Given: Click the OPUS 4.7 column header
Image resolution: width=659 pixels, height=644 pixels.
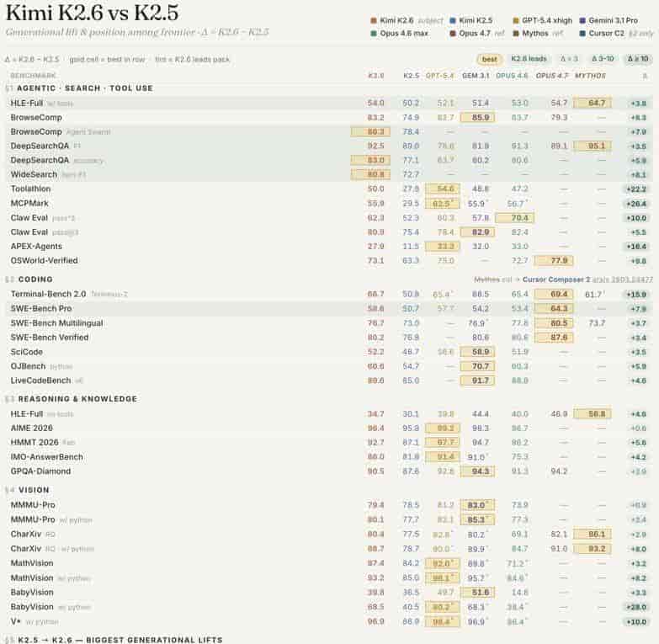Looking at the screenshot, I should coord(552,76).
